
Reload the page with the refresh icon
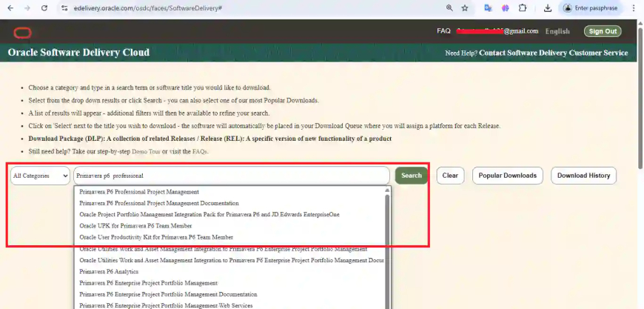tap(44, 8)
